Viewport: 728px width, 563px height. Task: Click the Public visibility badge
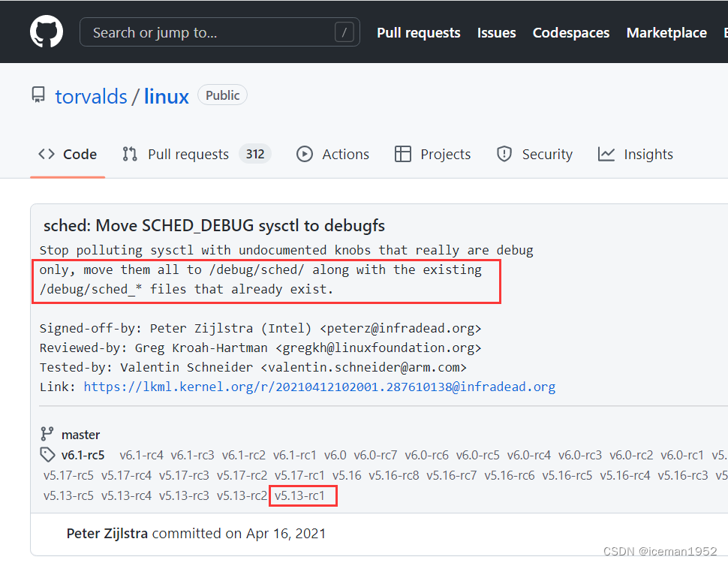coord(222,95)
